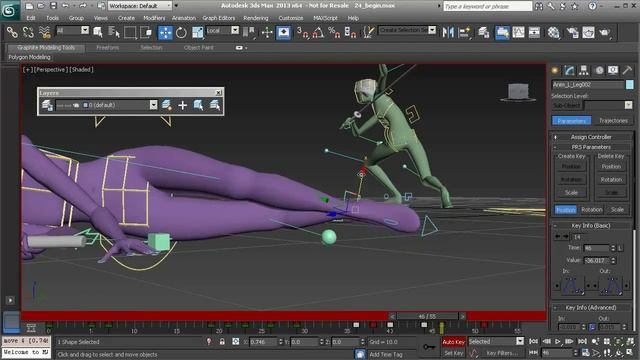Open the Local reference coordinate dropdown
Viewport: 640px width, 360px height.
235,30
